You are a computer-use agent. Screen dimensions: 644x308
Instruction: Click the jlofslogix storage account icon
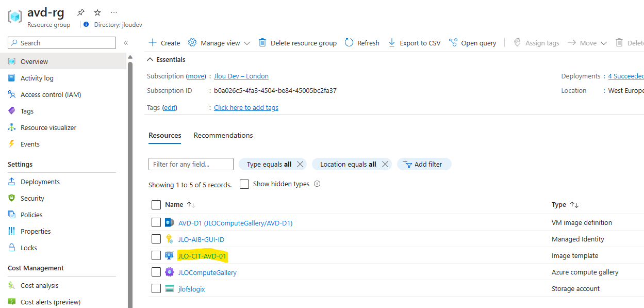click(x=170, y=289)
